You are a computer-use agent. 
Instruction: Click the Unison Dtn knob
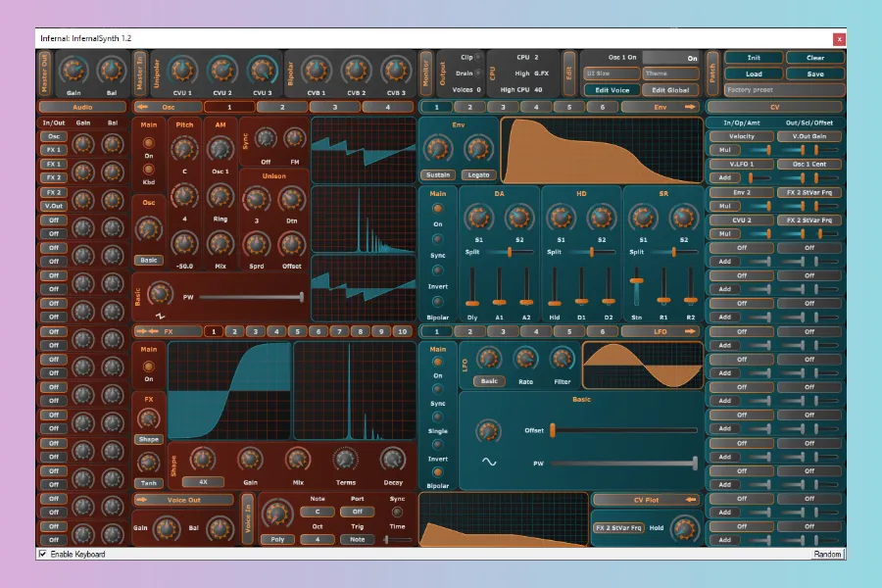pyautogui.click(x=289, y=199)
